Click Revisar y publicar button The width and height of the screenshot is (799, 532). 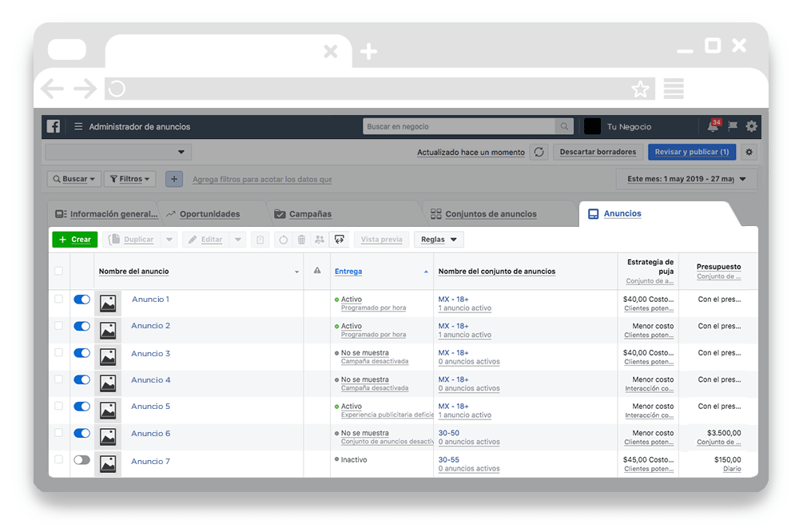click(x=691, y=152)
